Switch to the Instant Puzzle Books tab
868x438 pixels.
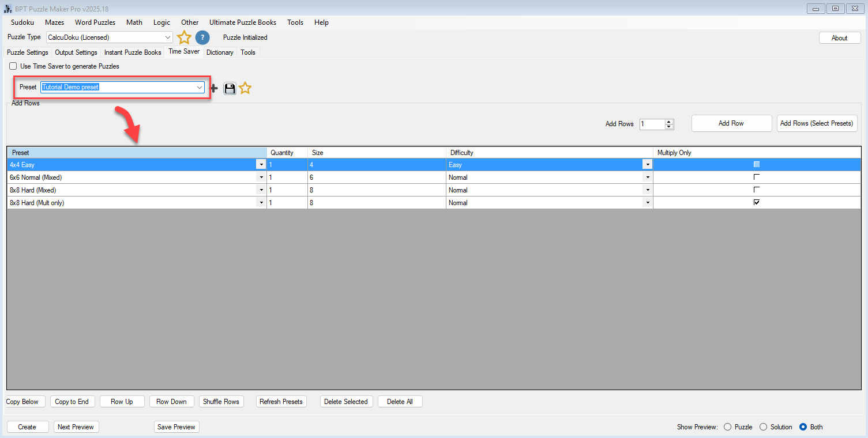[133, 52]
